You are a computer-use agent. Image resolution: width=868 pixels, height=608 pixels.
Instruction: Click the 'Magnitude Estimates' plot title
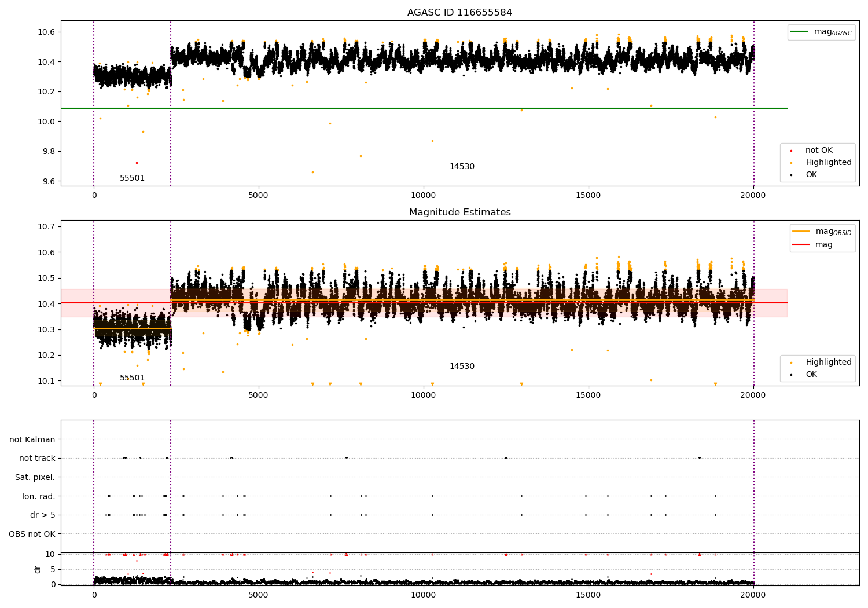[459, 213]
